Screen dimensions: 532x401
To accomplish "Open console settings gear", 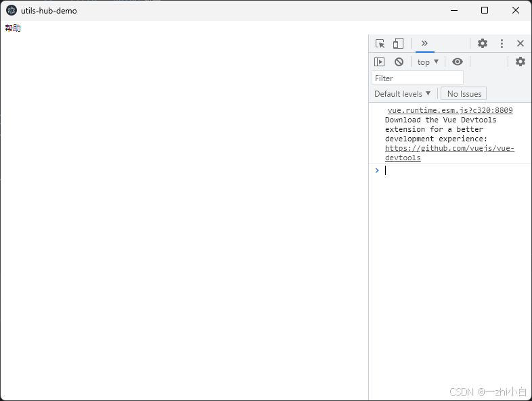I will point(520,62).
